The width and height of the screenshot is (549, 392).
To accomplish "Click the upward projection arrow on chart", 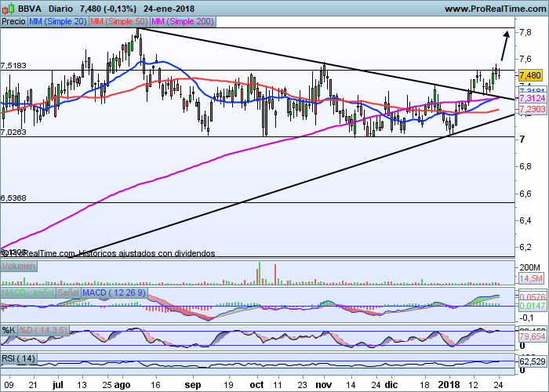I will pos(502,47).
